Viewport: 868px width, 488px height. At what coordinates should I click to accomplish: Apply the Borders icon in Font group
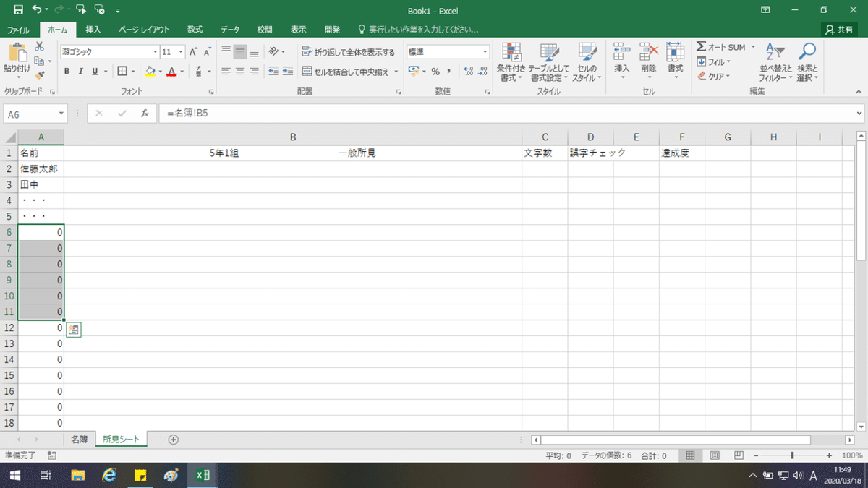[122, 71]
